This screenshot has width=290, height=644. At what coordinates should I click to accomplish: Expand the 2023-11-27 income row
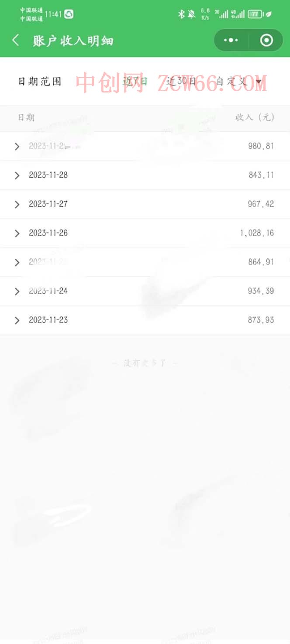point(17,204)
